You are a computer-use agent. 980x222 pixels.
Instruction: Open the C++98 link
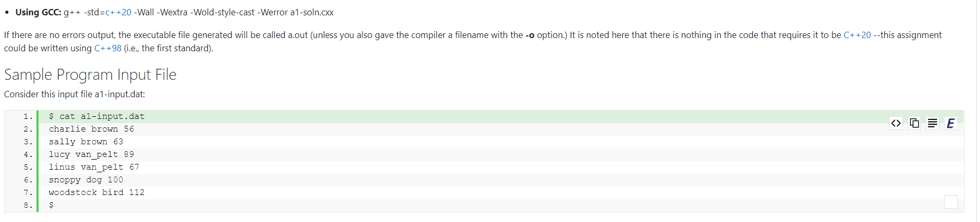(108, 48)
